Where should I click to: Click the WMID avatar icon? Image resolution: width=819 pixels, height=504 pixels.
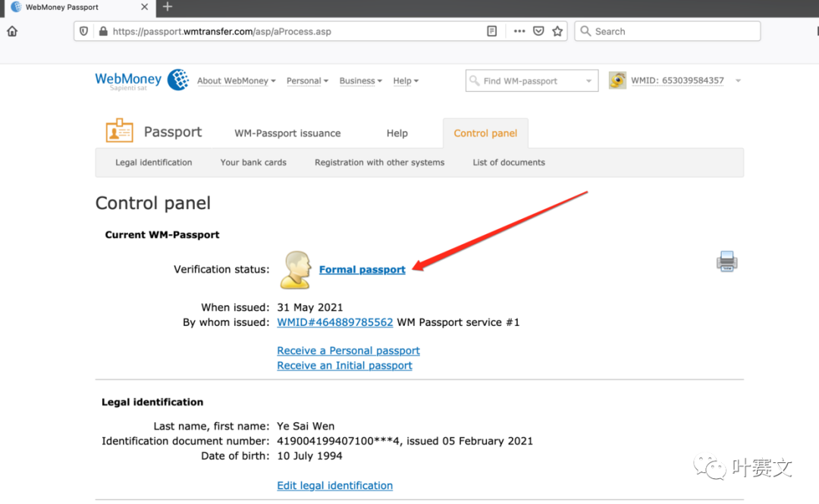617,80
